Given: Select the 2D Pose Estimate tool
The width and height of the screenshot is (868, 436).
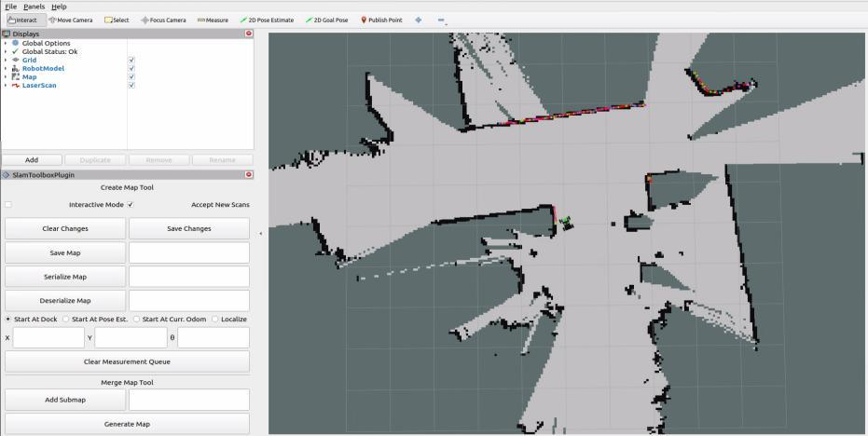Looking at the screenshot, I should pos(267,20).
